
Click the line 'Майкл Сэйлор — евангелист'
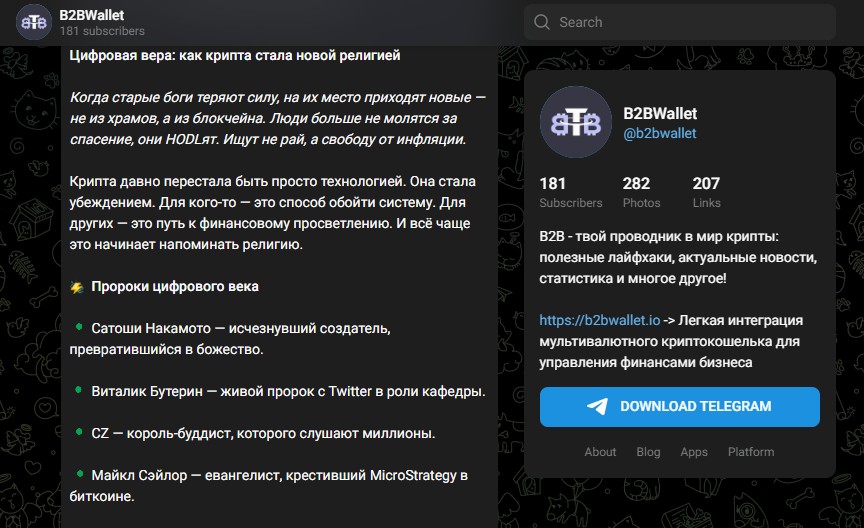point(268,486)
